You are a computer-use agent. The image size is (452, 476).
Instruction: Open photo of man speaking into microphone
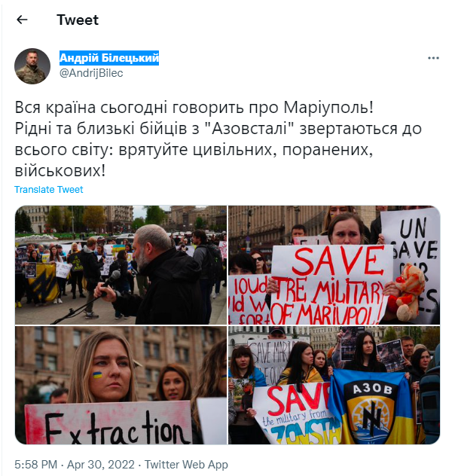pos(121,265)
